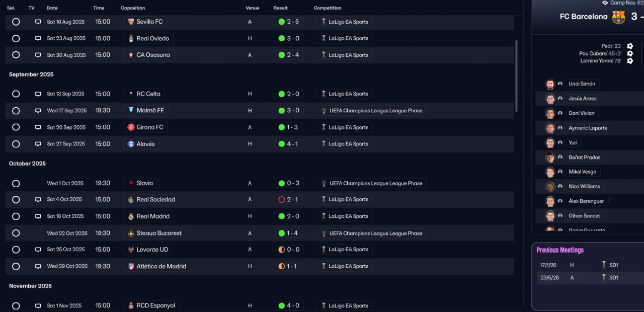Select the Real Oviedo match radio button
The height and width of the screenshot is (312, 644).
(16, 39)
